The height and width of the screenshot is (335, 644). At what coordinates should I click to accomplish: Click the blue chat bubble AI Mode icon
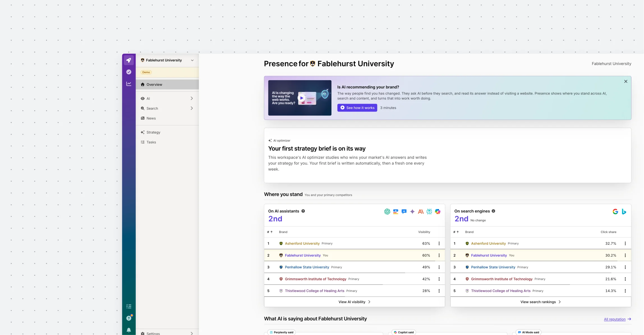tap(404, 212)
